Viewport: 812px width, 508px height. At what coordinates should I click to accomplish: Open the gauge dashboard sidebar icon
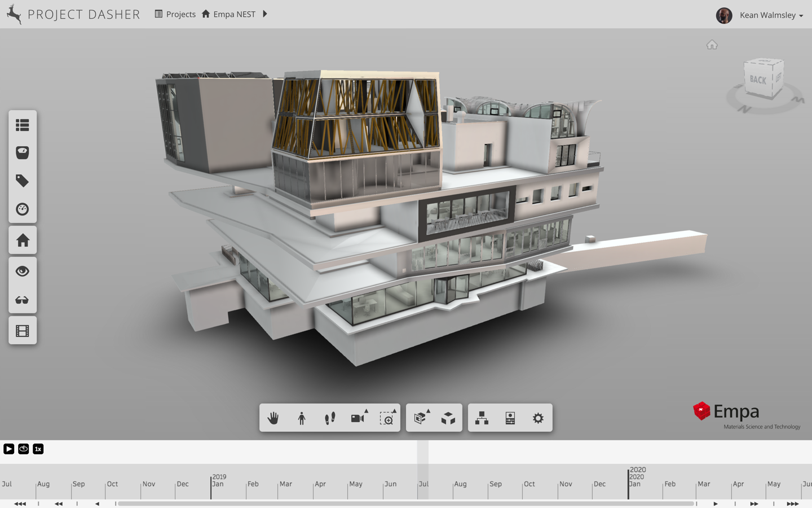[x=23, y=209]
